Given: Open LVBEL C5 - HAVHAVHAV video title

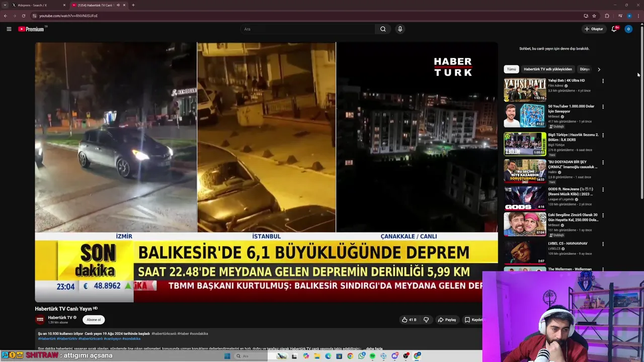Looking at the screenshot, I should click(568, 243).
